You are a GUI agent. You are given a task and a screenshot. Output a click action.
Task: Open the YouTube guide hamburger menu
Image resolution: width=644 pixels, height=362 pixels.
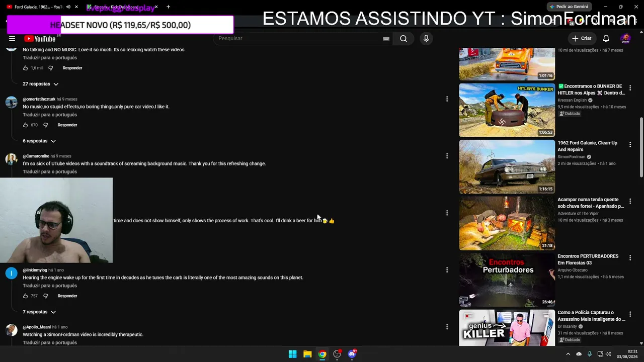click(x=12, y=38)
